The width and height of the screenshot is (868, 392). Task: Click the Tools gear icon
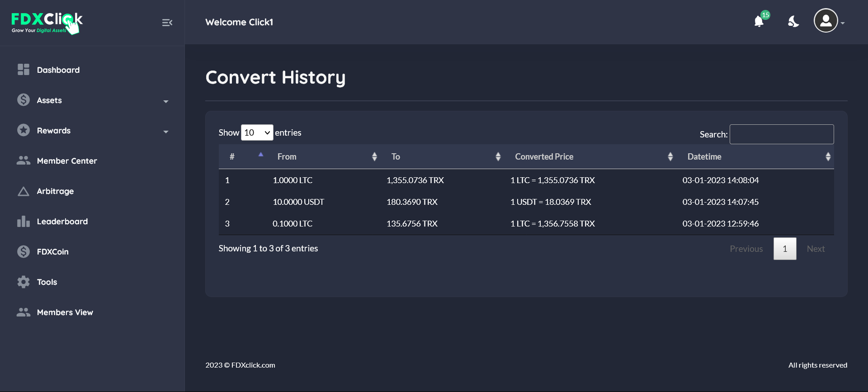click(24, 282)
